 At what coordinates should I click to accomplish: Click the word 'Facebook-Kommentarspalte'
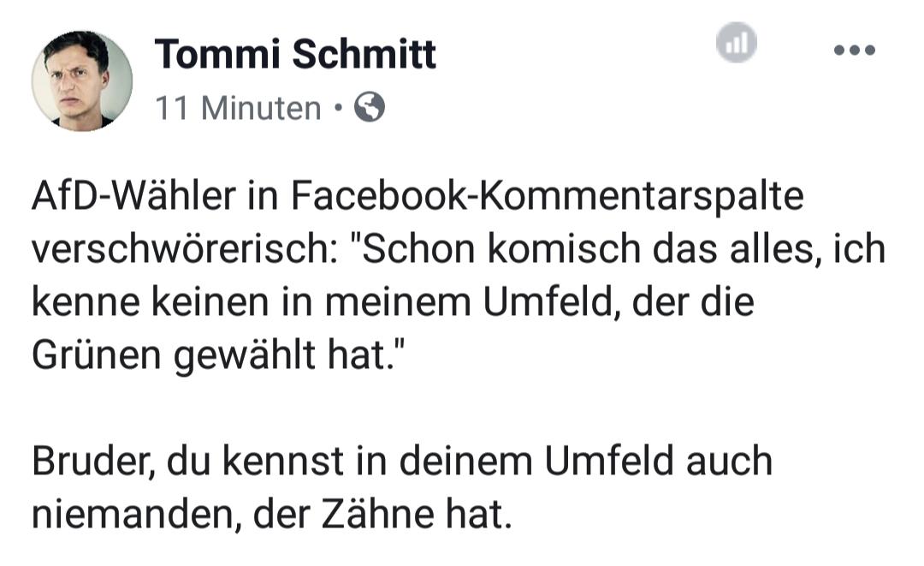click(x=547, y=199)
